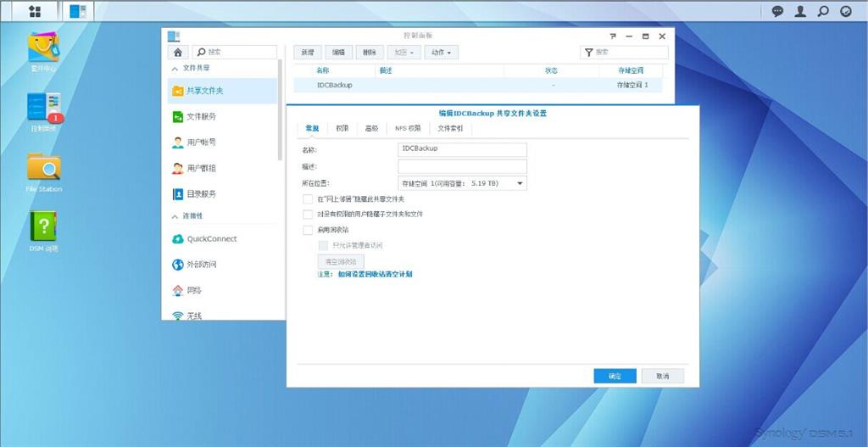Click the Control Panel home icon
Viewport: 868px width, 447px height.
177,53
